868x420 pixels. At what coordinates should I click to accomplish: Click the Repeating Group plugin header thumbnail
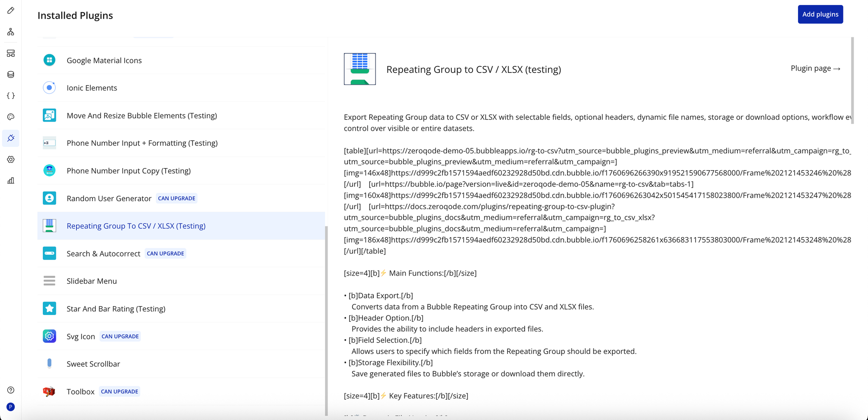tap(360, 69)
